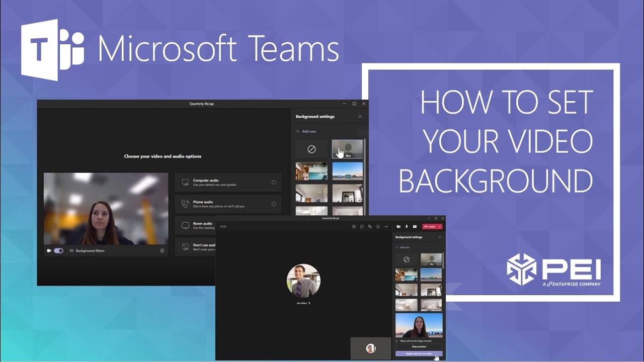Select no-background option in the back pre-join window

pos(311,149)
